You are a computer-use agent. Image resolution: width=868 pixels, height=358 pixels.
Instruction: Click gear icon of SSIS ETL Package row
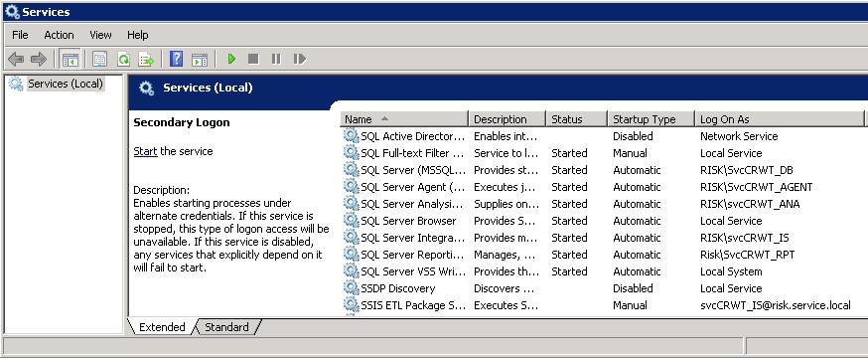coord(351,305)
